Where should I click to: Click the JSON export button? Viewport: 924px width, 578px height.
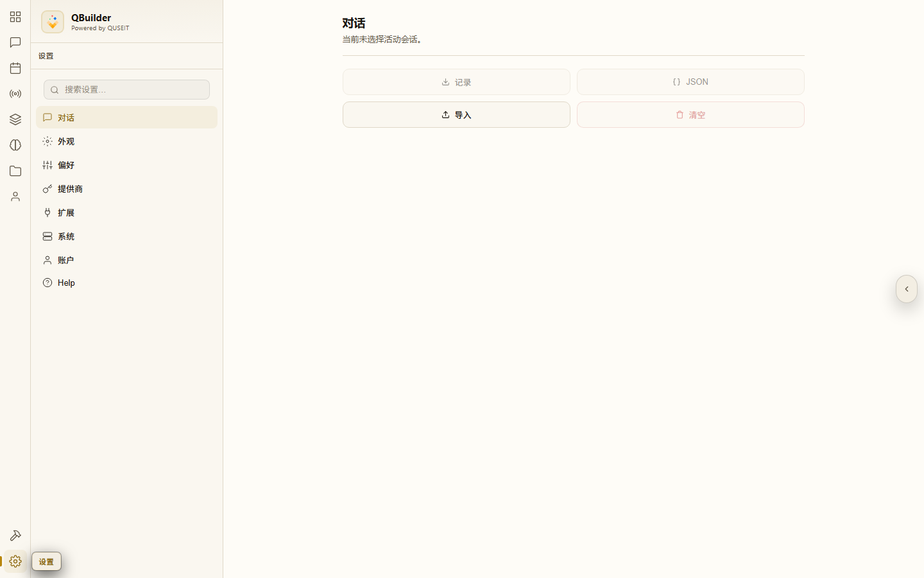click(690, 82)
